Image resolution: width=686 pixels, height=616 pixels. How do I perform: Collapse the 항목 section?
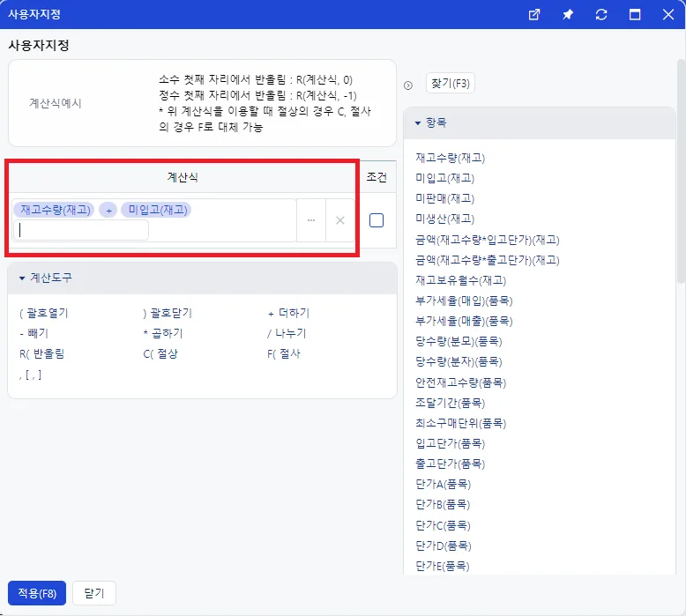coord(418,122)
